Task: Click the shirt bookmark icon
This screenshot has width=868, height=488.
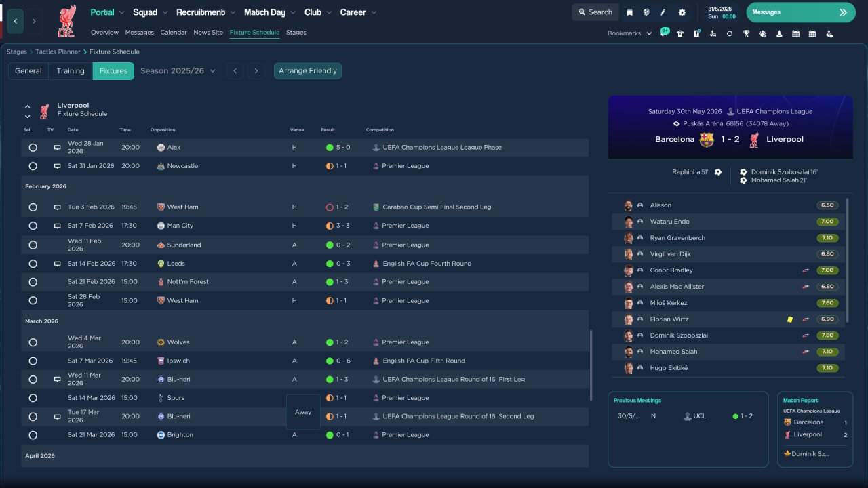Action: pyautogui.click(x=680, y=33)
